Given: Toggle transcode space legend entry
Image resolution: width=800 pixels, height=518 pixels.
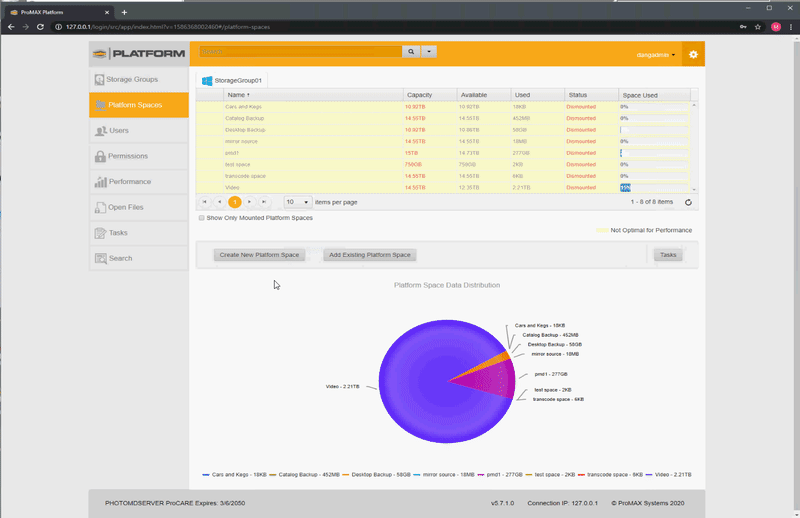Looking at the screenshot, I should point(610,475).
